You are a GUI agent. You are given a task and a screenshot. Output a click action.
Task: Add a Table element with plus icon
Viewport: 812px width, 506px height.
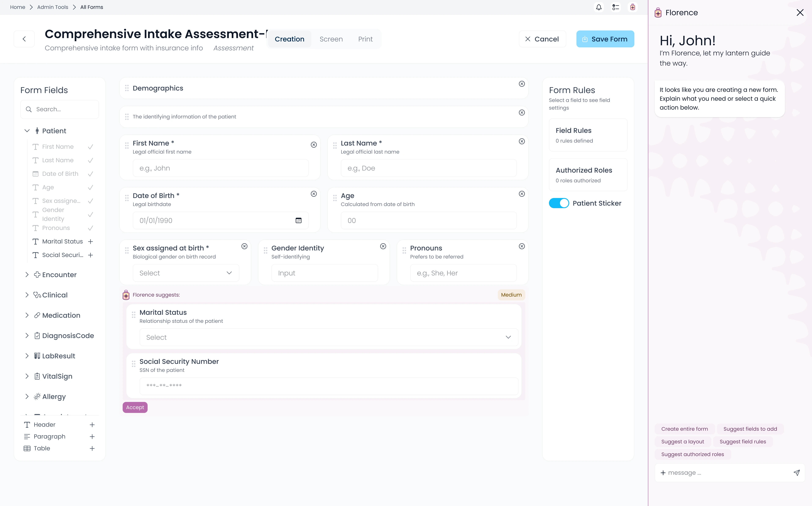(92, 448)
